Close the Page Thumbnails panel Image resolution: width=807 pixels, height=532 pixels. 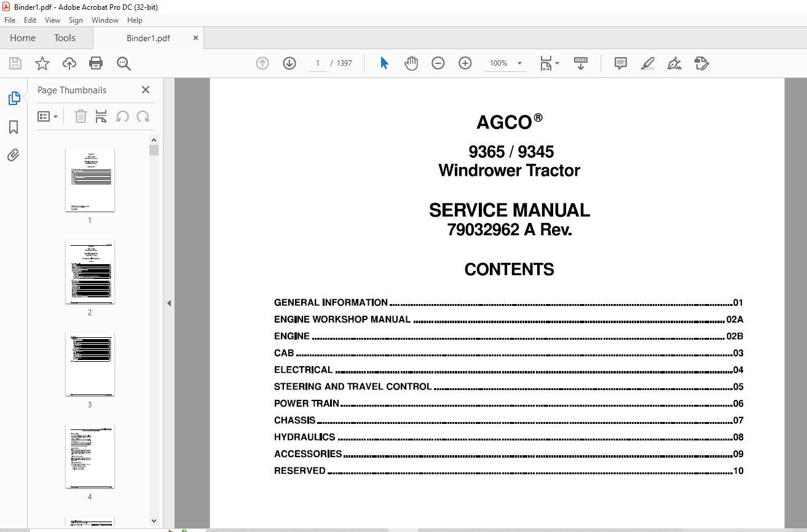(x=146, y=90)
